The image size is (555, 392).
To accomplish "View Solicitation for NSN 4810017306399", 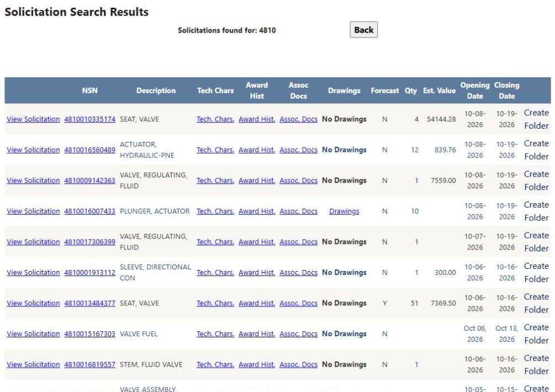I will [x=33, y=242].
